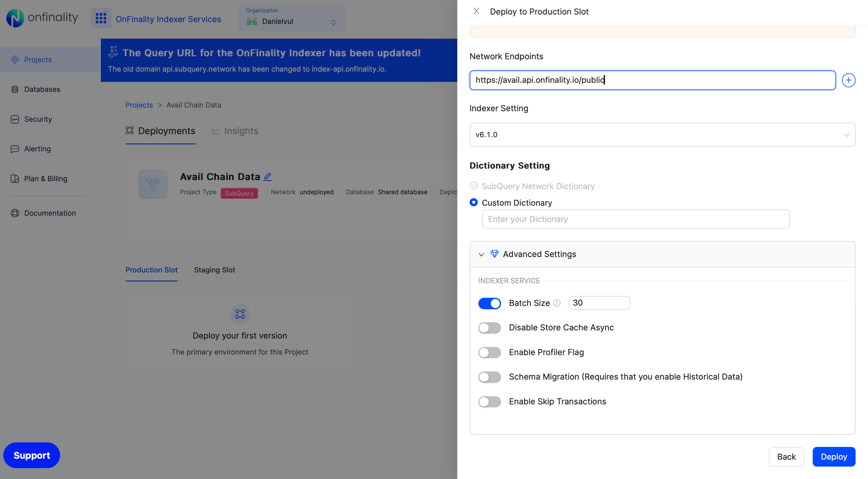Turn on Enable Skip Transactions
The height and width of the screenshot is (479, 868).
click(490, 402)
